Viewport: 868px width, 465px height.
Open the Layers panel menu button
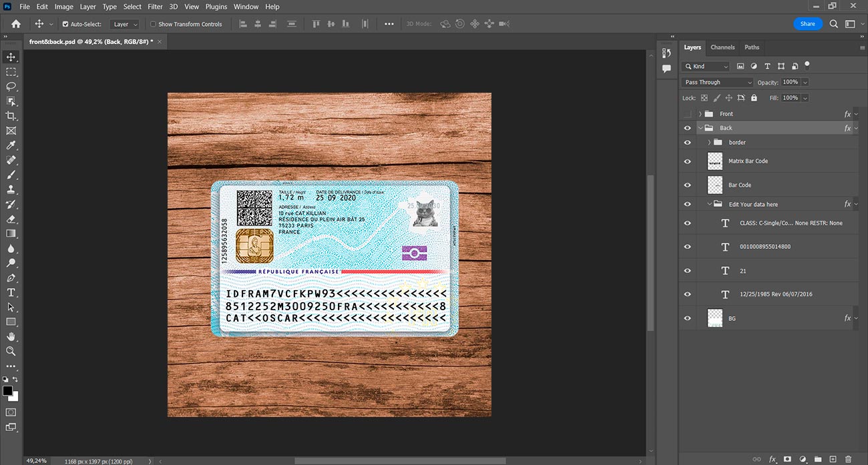[x=862, y=48]
